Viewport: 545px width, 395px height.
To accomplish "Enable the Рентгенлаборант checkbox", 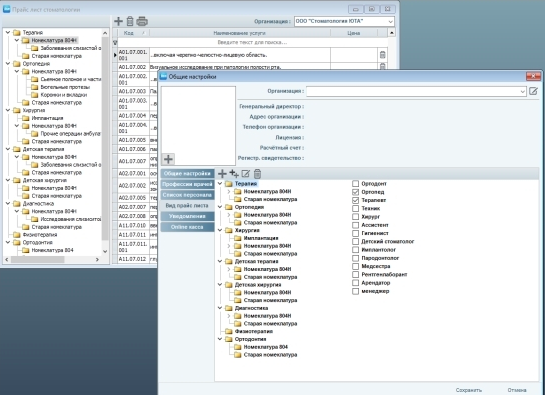I will pos(355,274).
